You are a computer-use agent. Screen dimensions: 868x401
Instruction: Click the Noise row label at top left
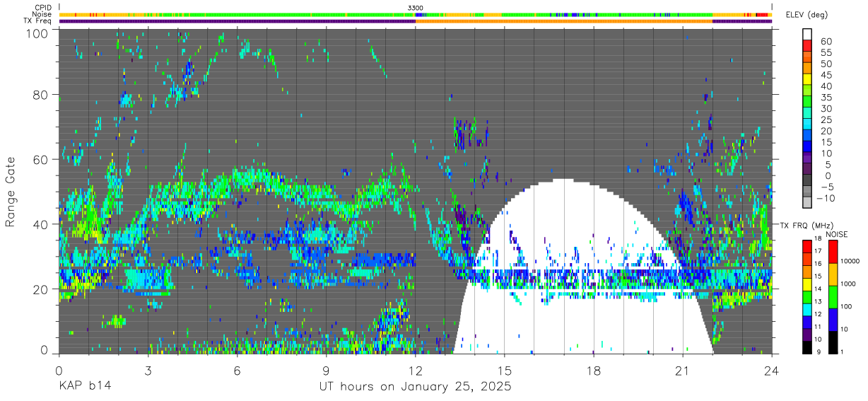click(x=42, y=14)
